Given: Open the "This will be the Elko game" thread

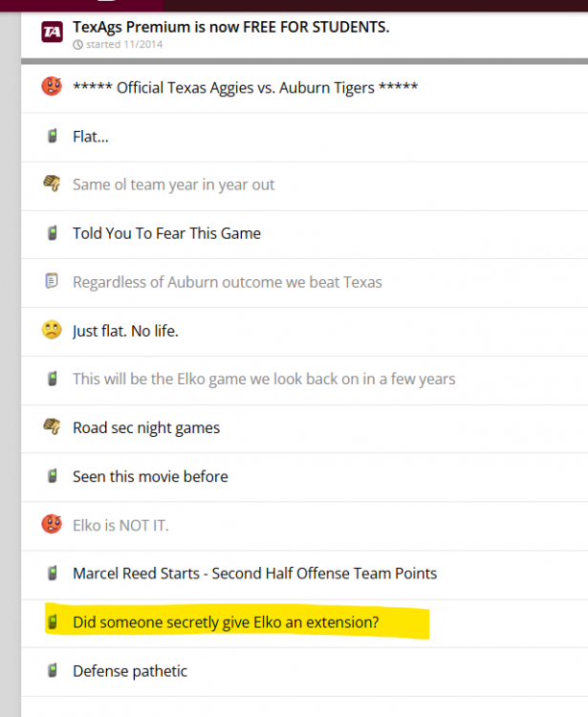Looking at the screenshot, I should 264,379.
